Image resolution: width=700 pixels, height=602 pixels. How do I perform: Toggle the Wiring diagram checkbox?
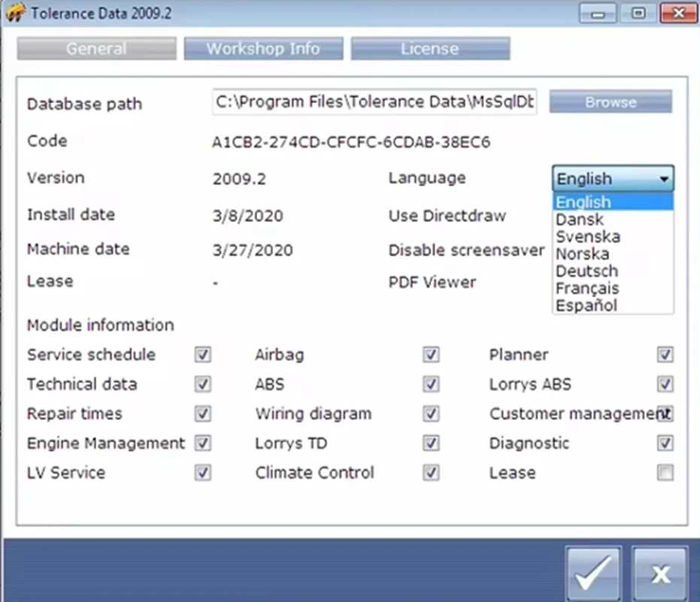point(431,413)
